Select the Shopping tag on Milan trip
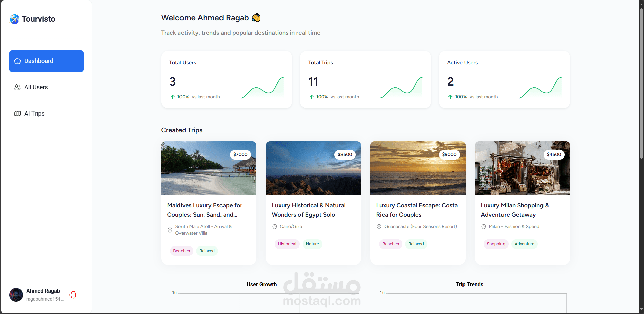Image resolution: width=644 pixels, height=314 pixels. [x=496, y=244]
